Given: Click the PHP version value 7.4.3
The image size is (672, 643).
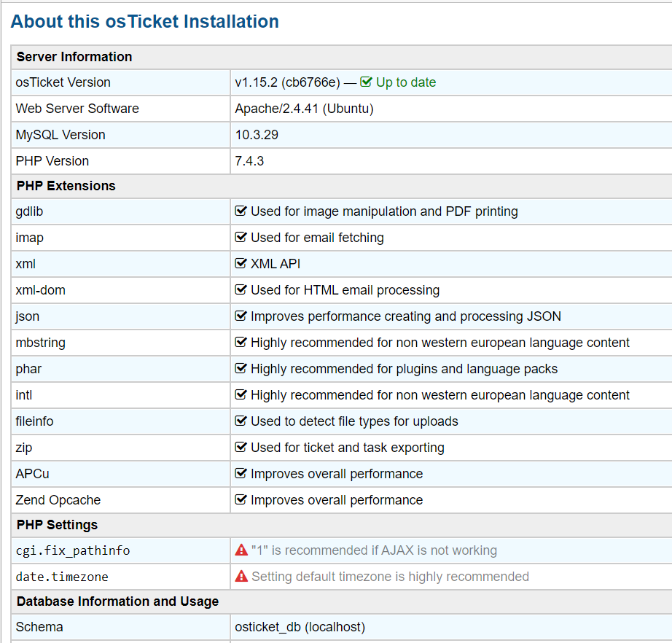Looking at the screenshot, I should point(249,160).
